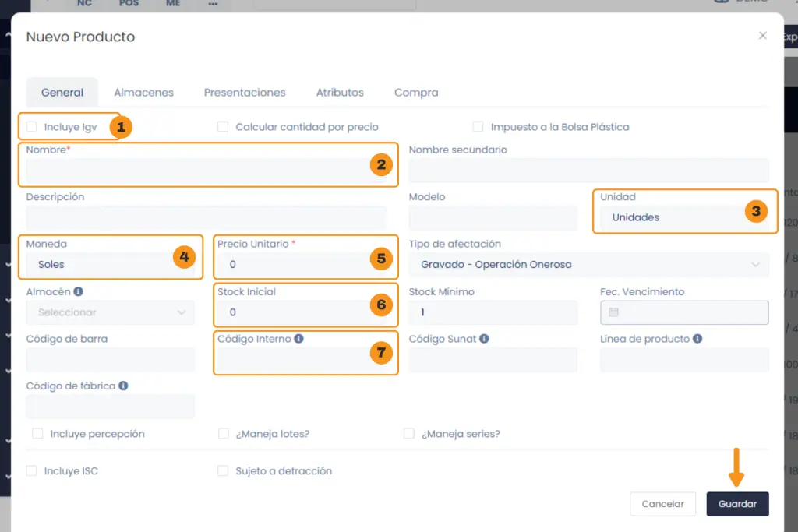Click the calendar icon in Fec. Vencimiento
This screenshot has height=532, width=798.
tap(614, 312)
